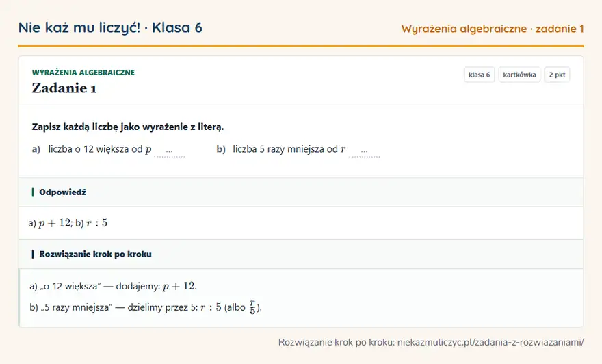Click the fraction r over 5
The height and width of the screenshot is (364, 602).
click(252, 308)
